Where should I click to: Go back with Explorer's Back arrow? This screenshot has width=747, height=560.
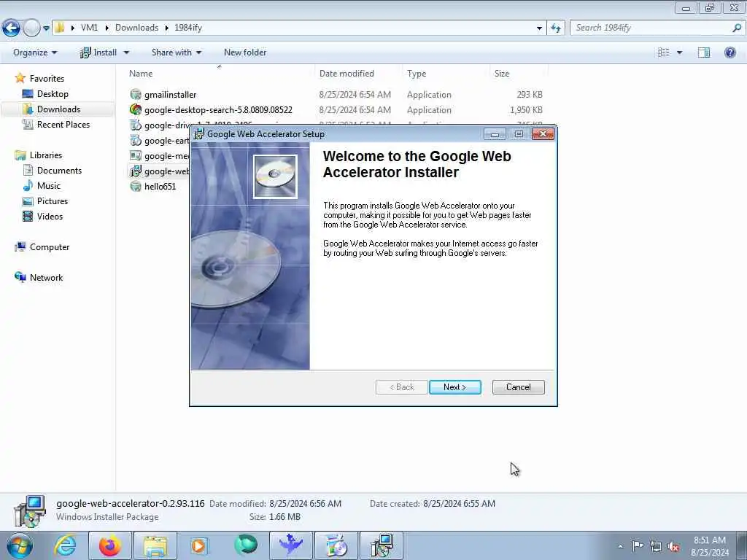click(x=11, y=28)
